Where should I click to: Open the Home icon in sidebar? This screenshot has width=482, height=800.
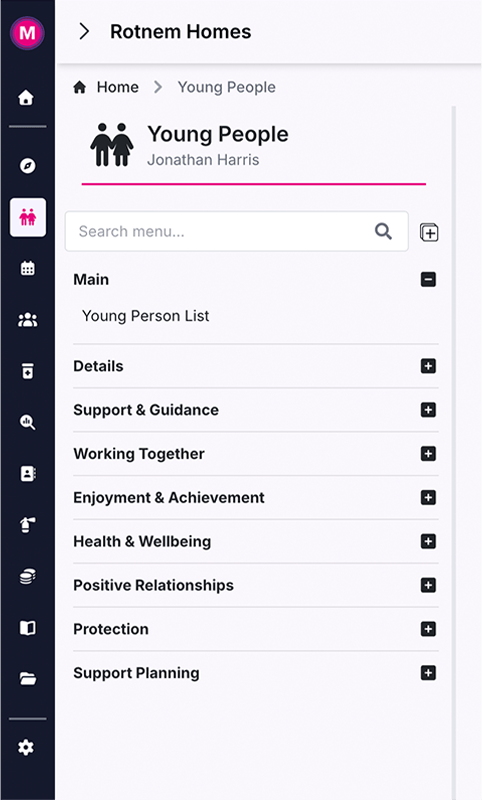26,97
